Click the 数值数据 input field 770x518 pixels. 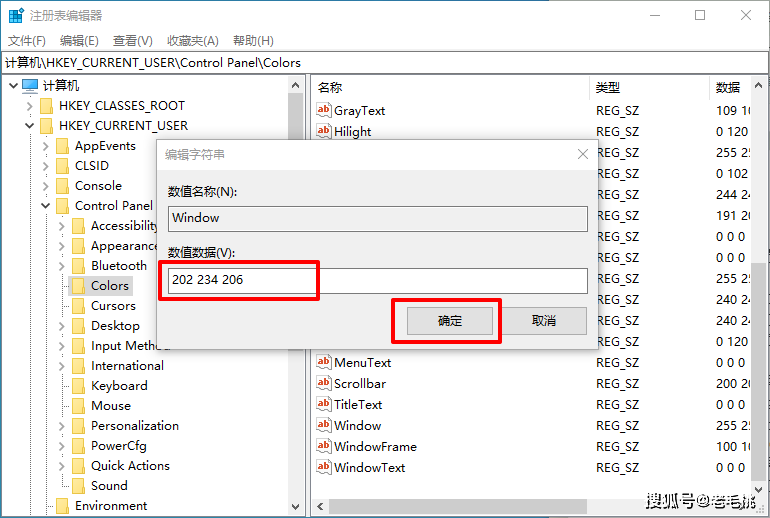pyautogui.click(x=378, y=280)
